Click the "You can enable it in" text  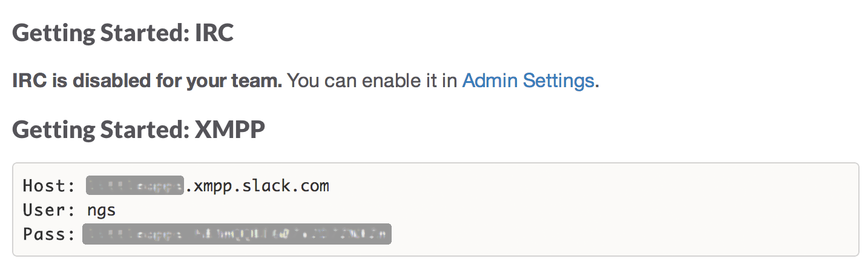pos(372,81)
